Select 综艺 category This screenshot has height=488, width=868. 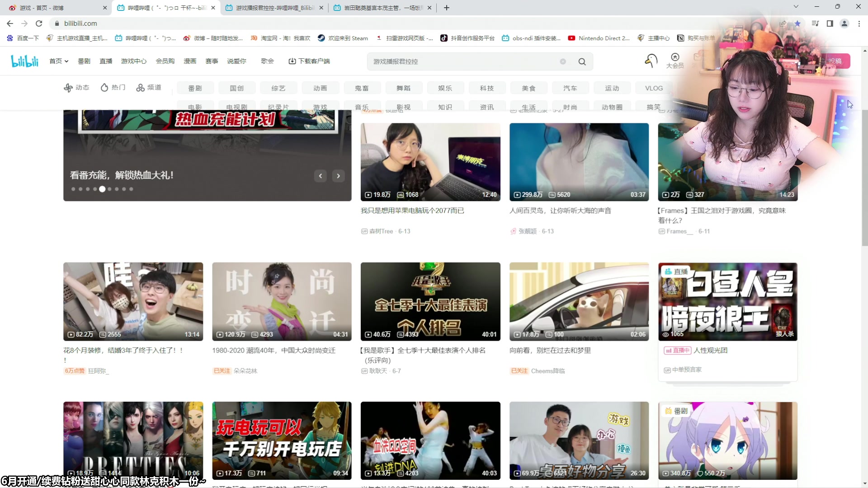[278, 88]
